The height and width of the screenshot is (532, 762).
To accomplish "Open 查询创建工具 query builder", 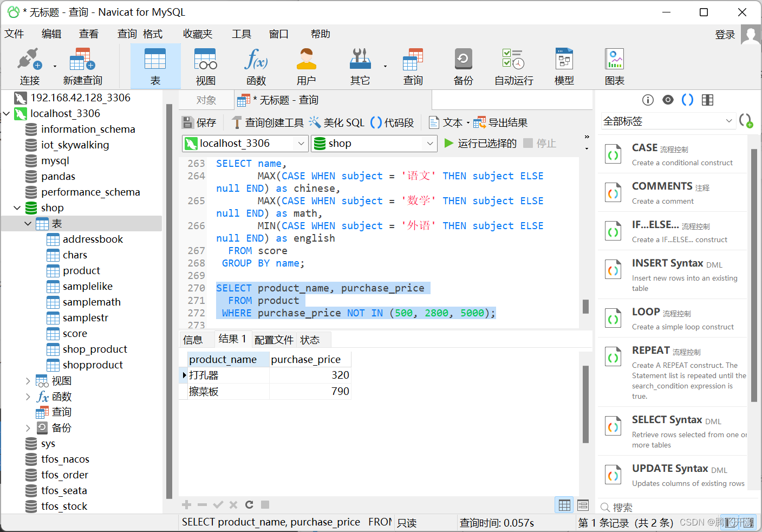I will (x=268, y=123).
